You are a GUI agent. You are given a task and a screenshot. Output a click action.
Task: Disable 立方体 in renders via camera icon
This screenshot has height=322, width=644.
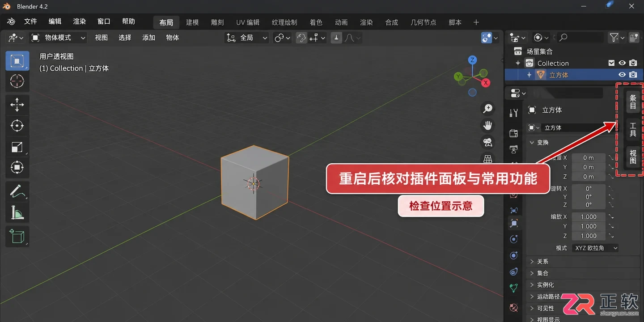click(633, 75)
